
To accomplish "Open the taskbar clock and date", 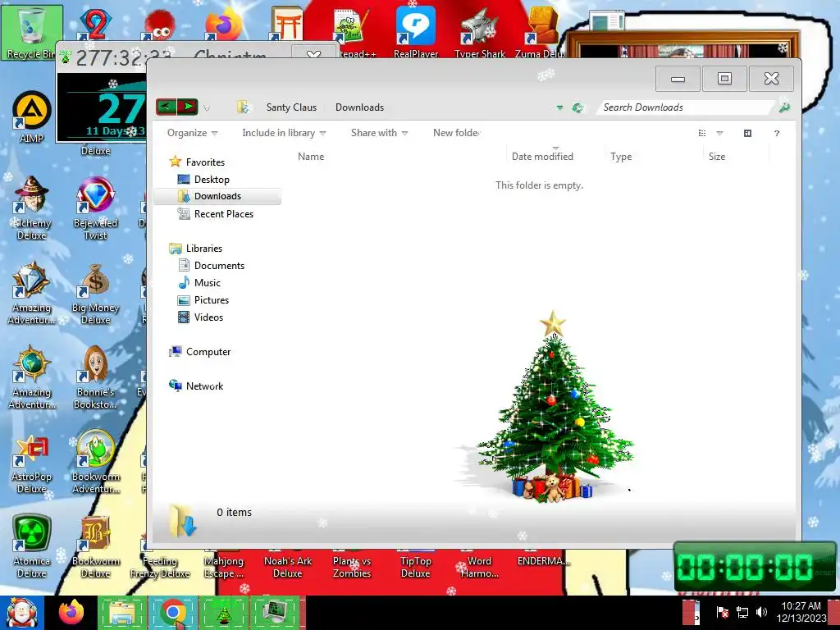I will tap(801, 612).
